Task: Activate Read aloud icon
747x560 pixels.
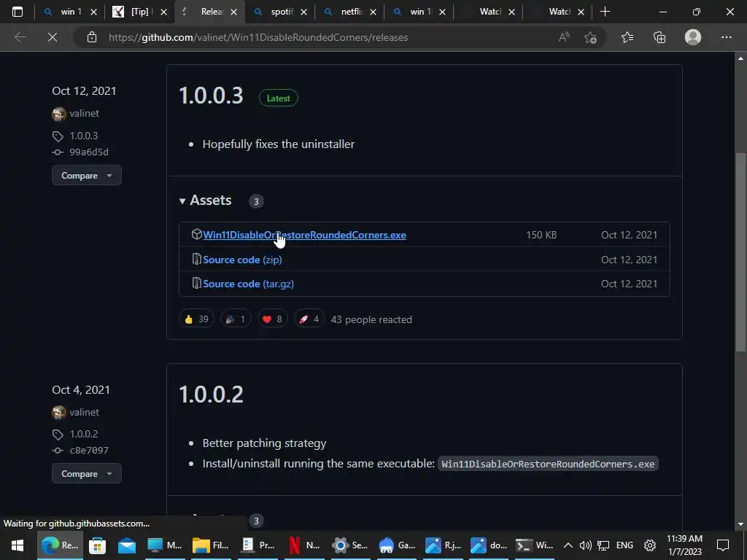Action: [564, 37]
